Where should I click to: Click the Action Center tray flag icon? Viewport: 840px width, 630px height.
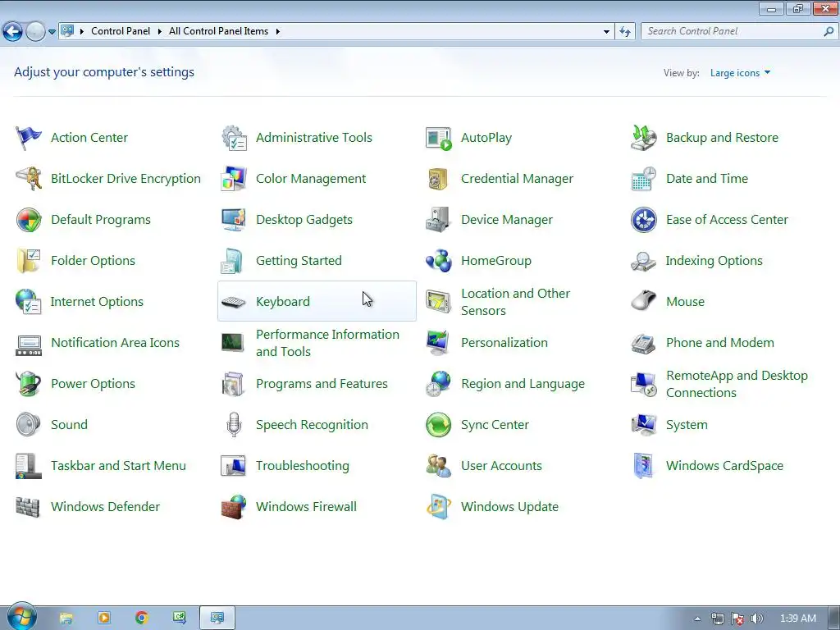(x=737, y=619)
